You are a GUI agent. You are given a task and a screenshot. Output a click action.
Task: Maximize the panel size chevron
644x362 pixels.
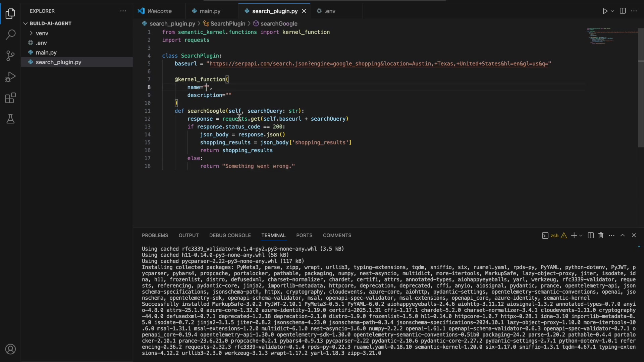coord(623,235)
